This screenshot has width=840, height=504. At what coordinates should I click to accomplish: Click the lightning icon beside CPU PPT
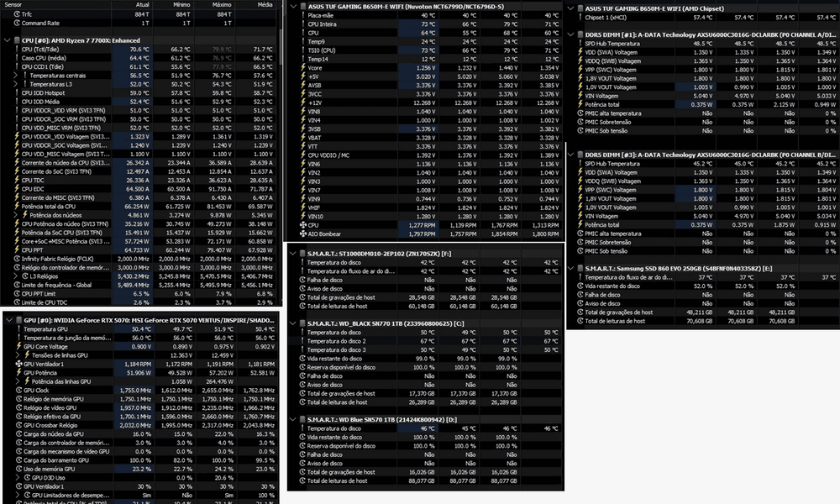(x=17, y=249)
